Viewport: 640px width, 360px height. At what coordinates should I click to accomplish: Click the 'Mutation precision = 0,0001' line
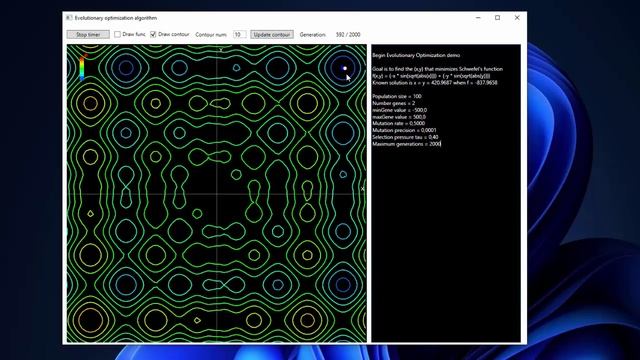(x=404, y=130)
